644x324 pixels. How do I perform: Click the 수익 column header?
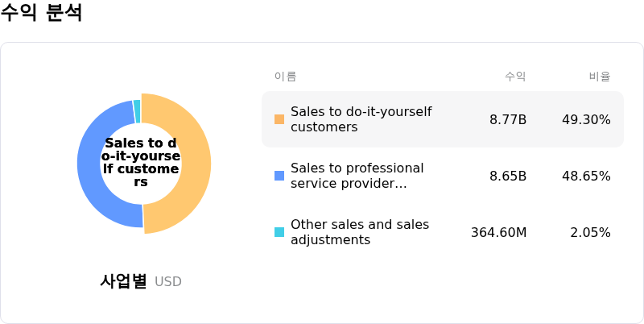tap(515, 77)
